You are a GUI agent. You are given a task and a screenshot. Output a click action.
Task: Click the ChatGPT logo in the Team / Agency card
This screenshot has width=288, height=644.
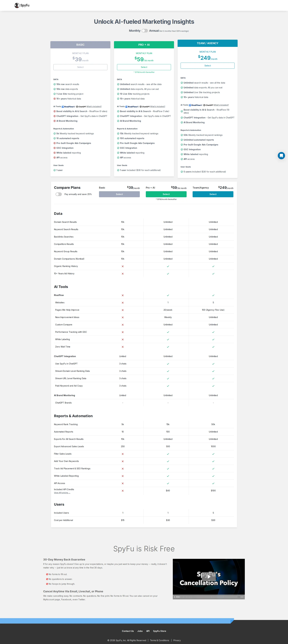(x=208, y=105)
